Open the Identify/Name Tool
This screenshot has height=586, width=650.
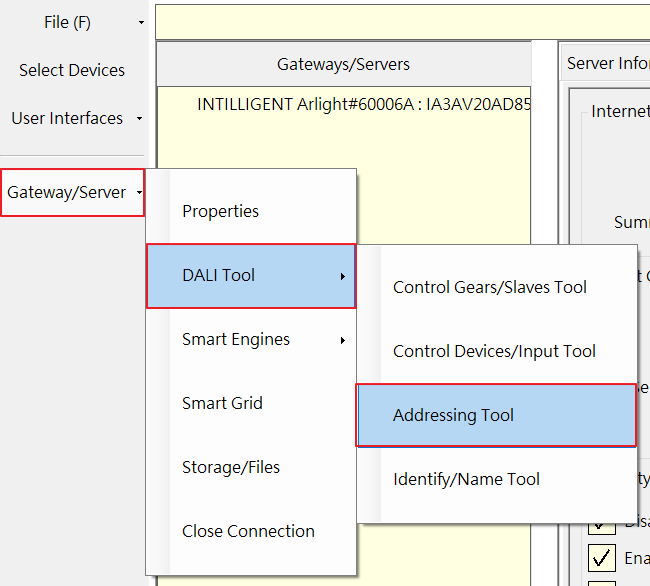[466, 479]
